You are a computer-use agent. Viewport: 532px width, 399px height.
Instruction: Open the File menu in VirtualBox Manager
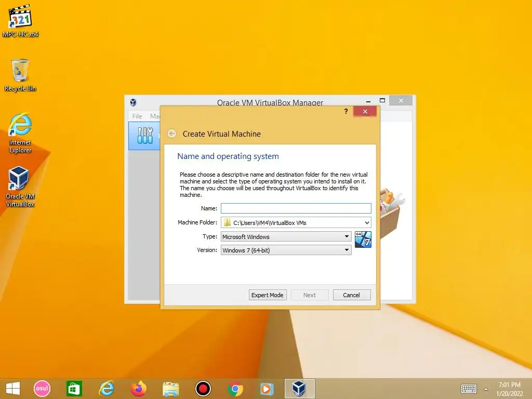tap(137, 116)
